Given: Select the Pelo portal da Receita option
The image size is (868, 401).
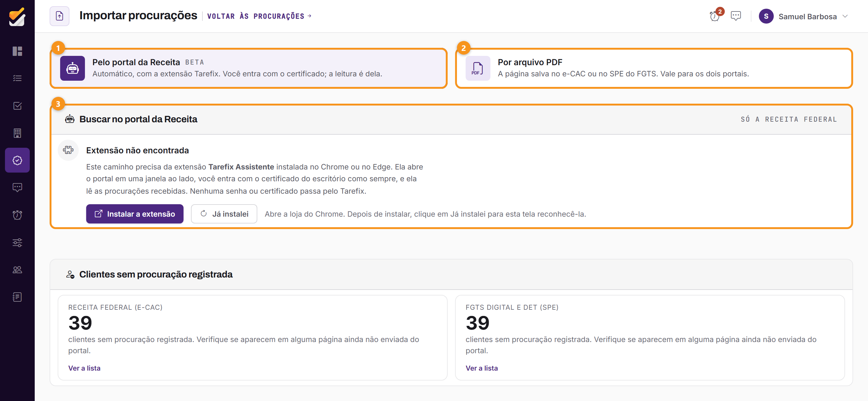Looking at the screenshot, I should 248,68.
